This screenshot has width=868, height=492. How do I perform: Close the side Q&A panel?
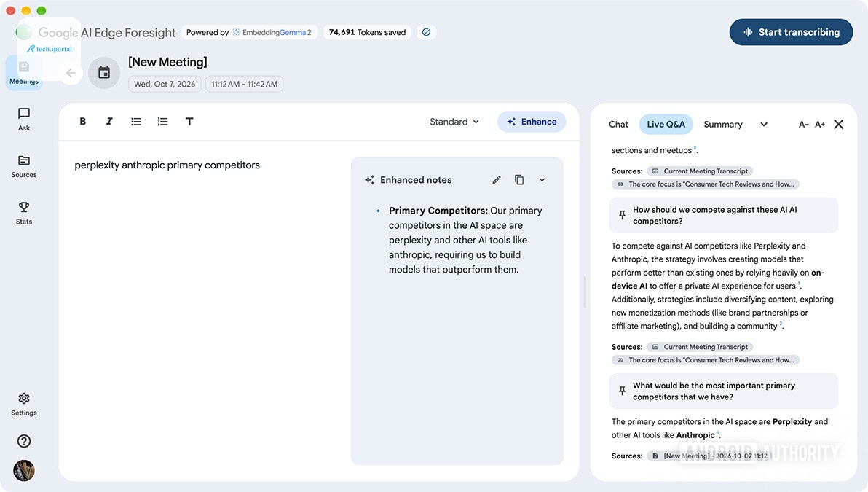coord(839,124)
